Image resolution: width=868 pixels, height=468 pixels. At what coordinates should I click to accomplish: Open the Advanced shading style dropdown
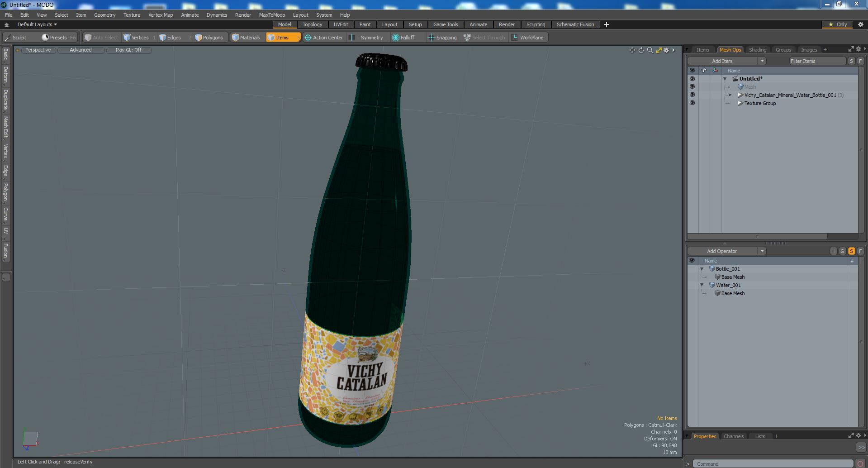pos(81,50)
